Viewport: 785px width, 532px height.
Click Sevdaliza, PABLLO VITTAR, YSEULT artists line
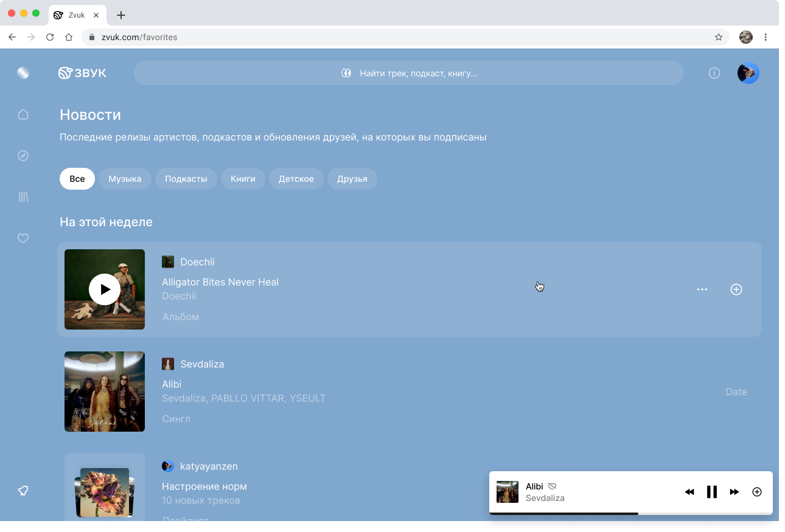click(244, 398)
